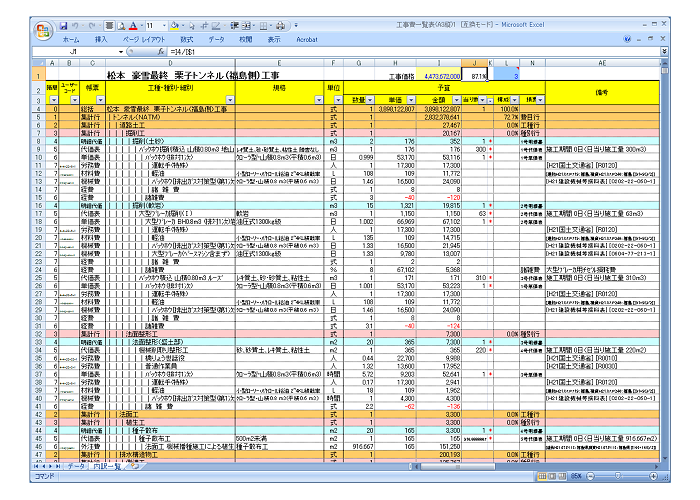This screenshot has width=700, height=500.
Task: Open the 帳票 column filter dropdown
Action: [x=100, y=100]
